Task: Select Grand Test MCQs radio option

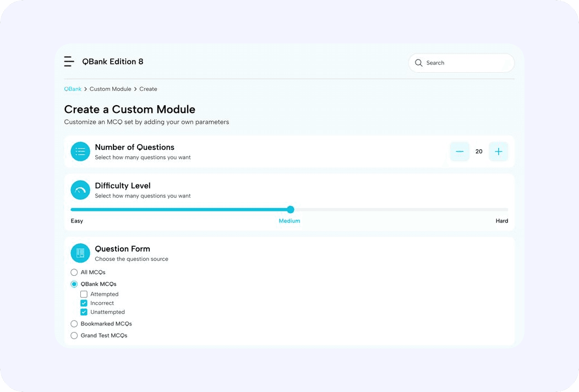Action: (x=74, y=335)
